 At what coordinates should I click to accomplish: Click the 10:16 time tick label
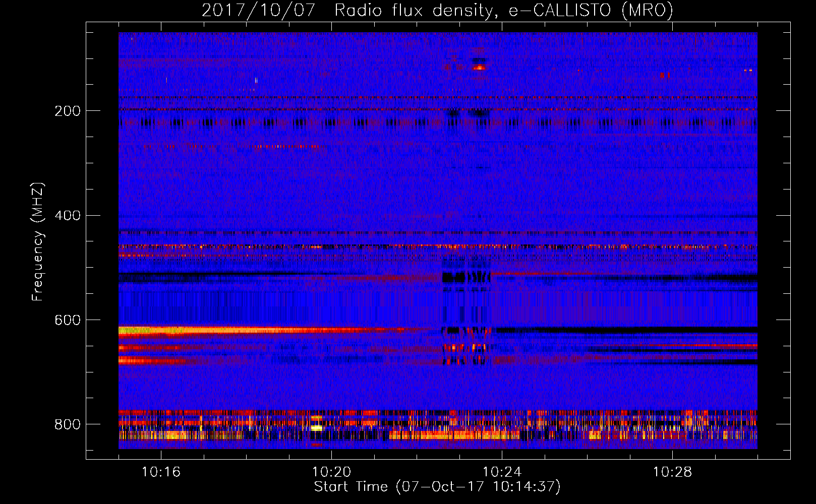[161, 472]
